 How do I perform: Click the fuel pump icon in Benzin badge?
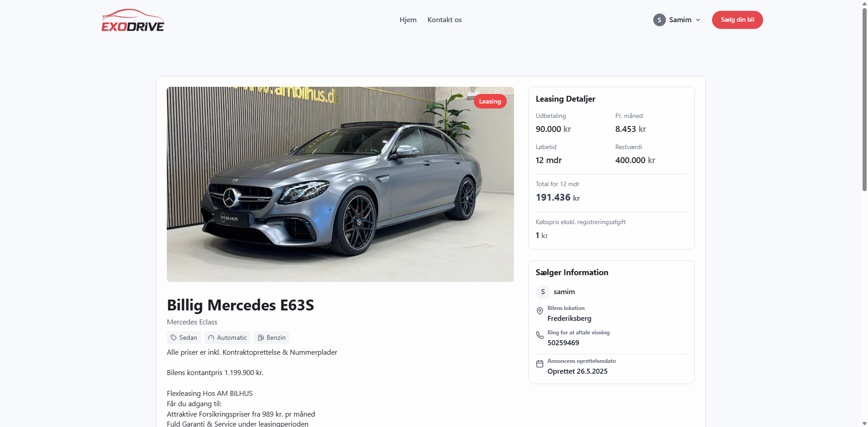coord(261,338)
